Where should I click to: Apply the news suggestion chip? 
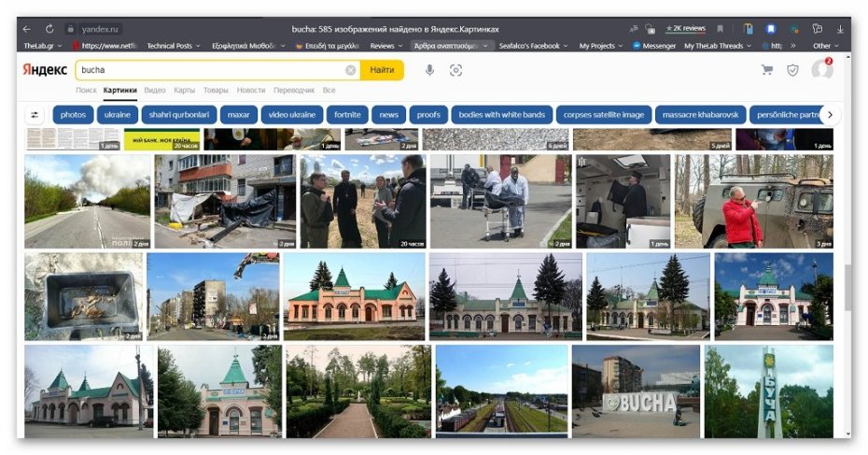(388, 115)
